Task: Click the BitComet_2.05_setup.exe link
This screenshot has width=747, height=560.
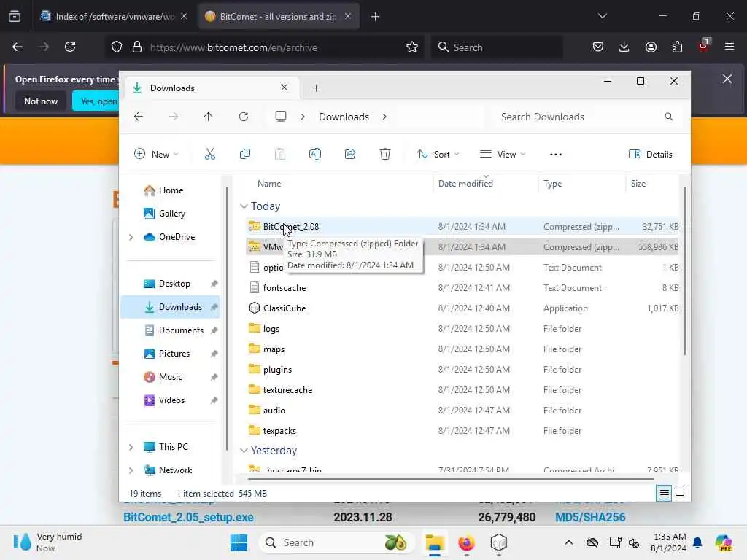Action: coord(188,517)
